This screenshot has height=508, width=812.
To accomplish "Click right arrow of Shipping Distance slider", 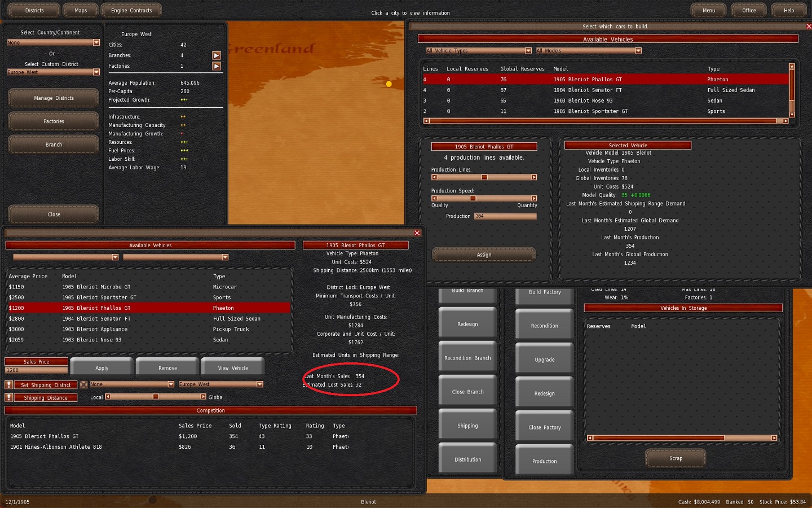I will click(x=203, y=397).
